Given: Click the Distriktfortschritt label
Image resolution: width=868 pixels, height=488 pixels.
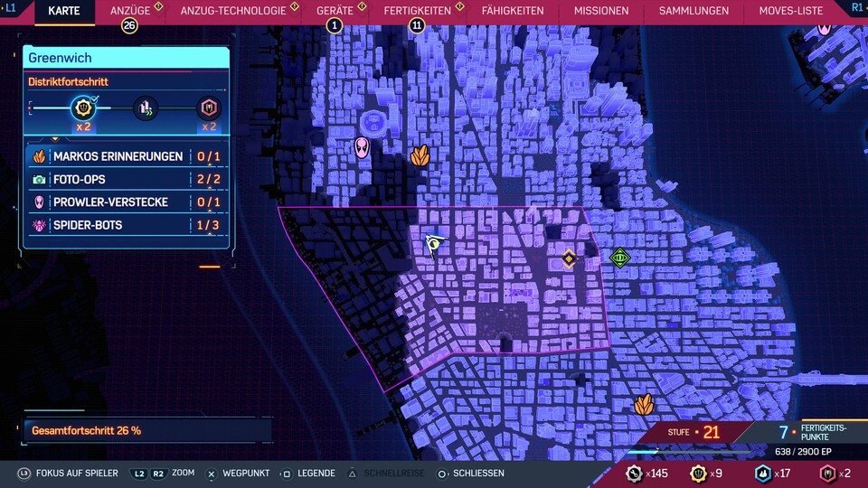Looking at the screenshot, I should click(68, 82).
